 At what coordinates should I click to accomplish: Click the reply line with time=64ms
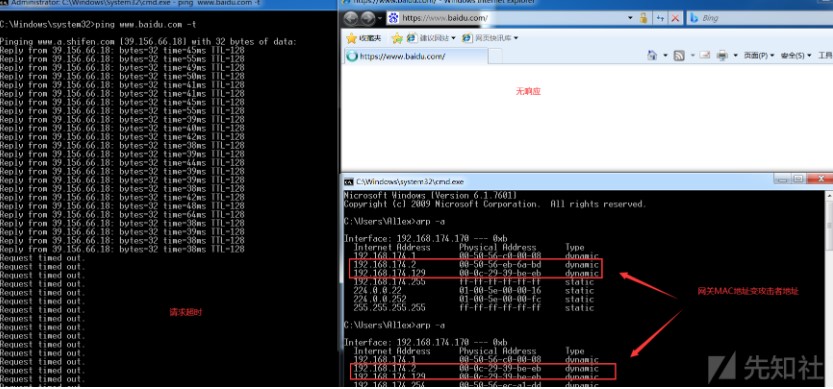(x=122, y=215)
